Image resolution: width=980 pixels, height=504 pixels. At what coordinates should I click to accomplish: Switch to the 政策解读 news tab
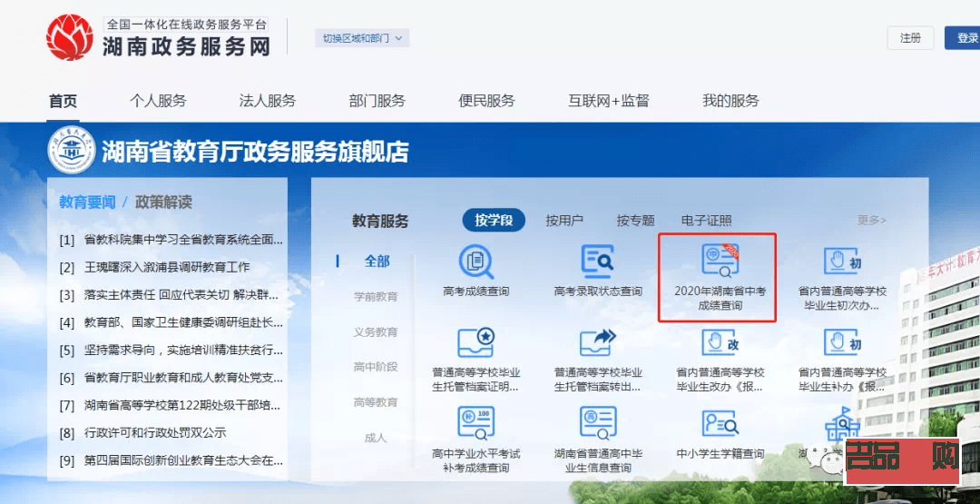(x=163, y=202)
